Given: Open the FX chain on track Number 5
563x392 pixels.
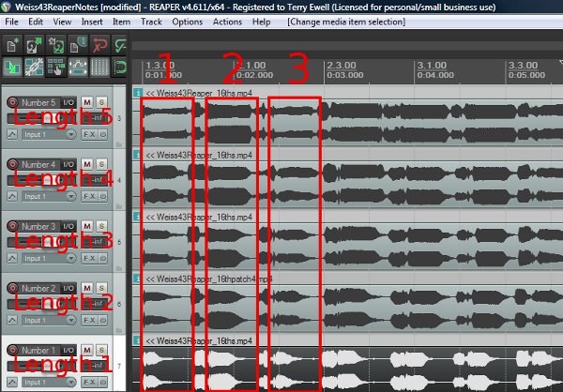Looking at the screenshot, I should pos(89,135).
